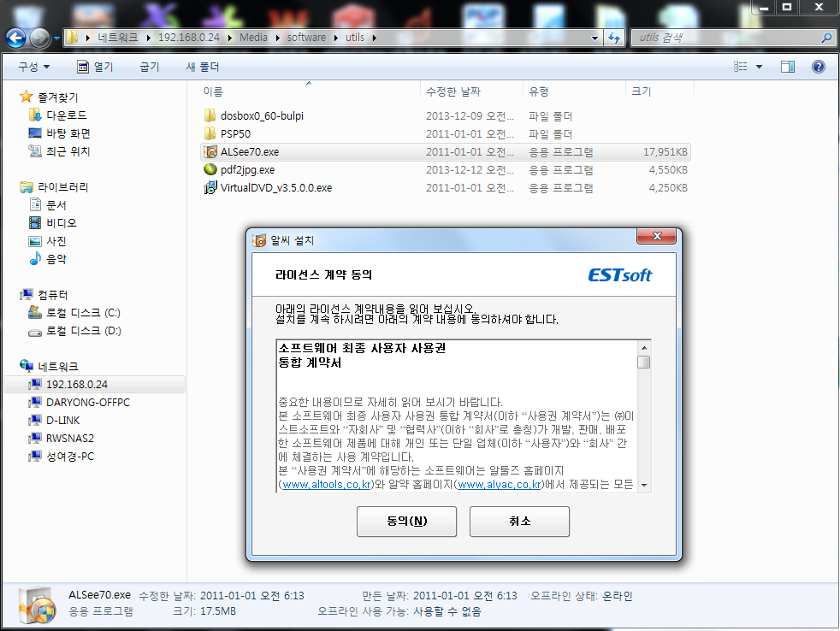Image resolution: width=840 pixels, height=631 pixels.
Task: Close the 알씨 설치 dialog
Action: [x=657, y=236]
